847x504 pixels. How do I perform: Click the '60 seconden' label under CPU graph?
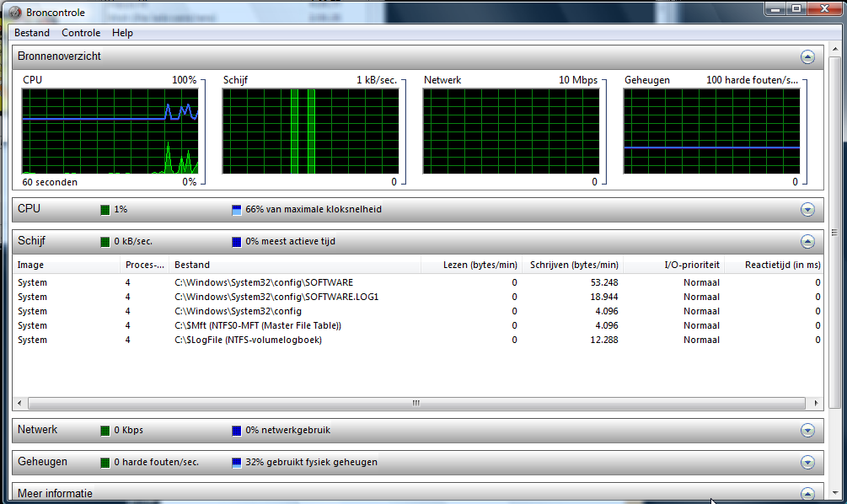tap(50, 182)
